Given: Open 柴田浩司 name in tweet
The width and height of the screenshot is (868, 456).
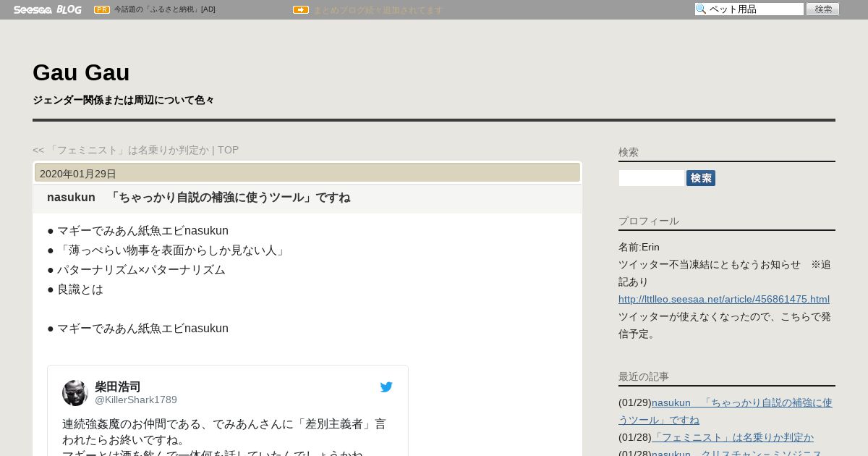Looking at the screenshot, I should (118, 387).
